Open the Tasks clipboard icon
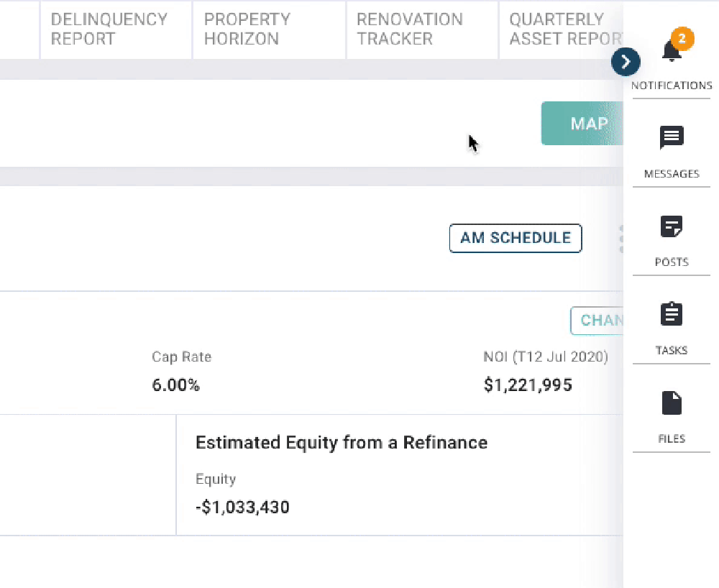Viewport: 719px width, 588px height. (672, 314)
